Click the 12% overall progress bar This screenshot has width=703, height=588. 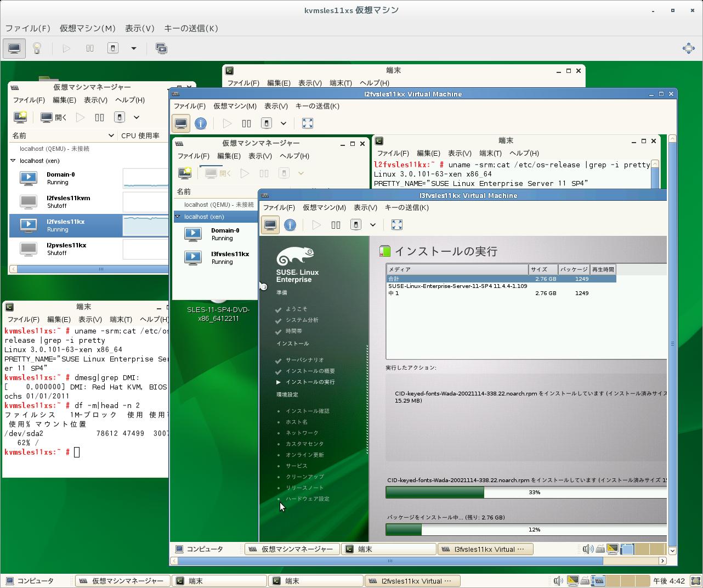point(526,530)
